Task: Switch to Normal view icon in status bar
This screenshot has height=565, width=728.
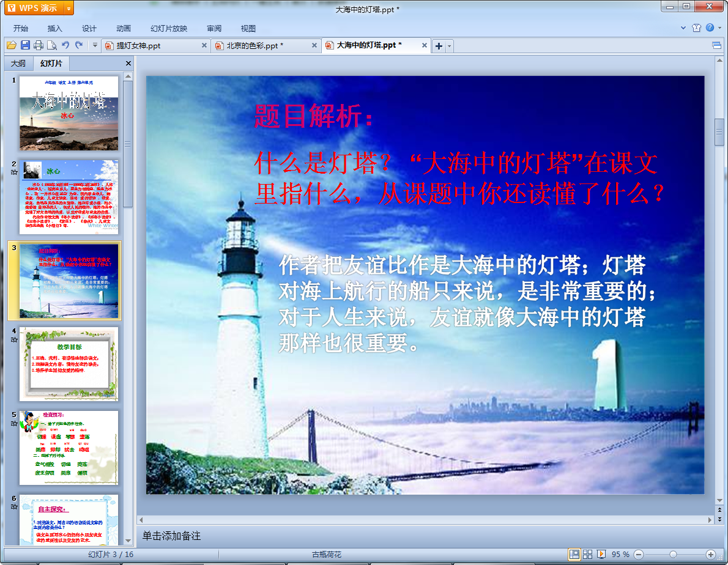Action: (574, 555)
